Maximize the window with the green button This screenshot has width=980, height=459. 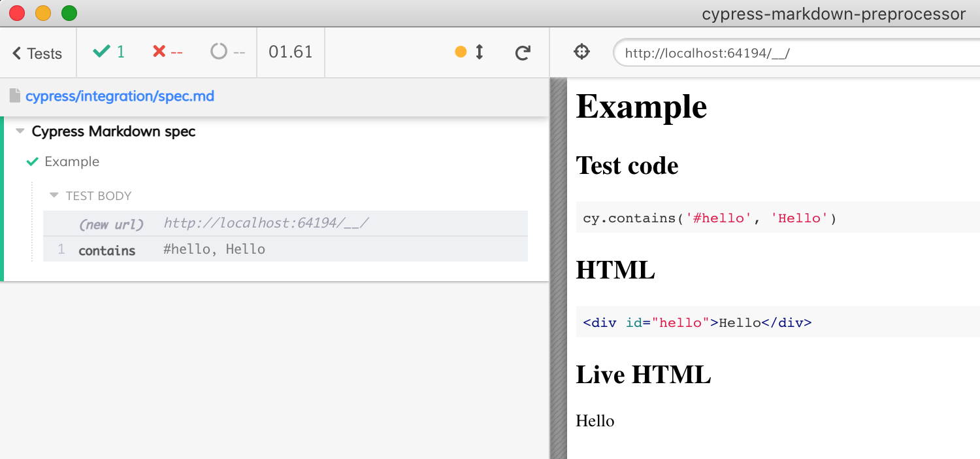coord(69,12)
